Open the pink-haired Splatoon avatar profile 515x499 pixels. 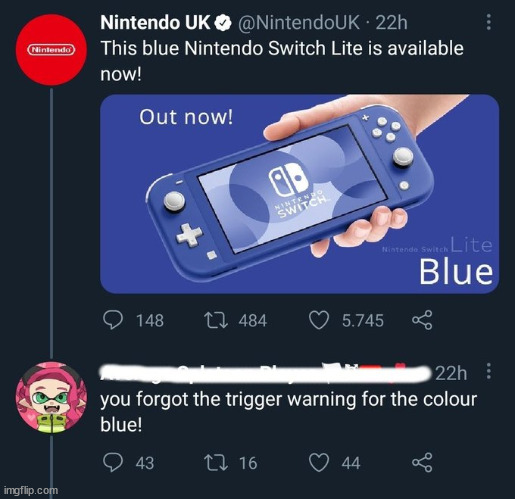(51, 397)
